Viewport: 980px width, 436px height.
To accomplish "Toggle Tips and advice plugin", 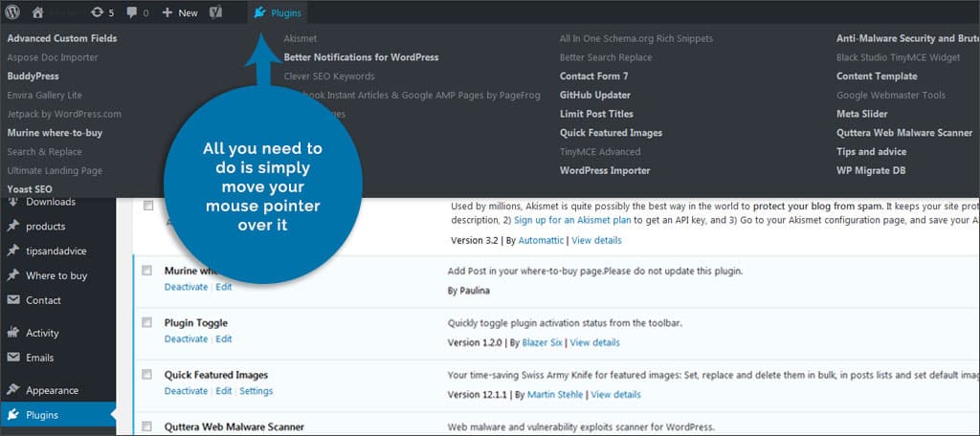I will click(871, 152).
